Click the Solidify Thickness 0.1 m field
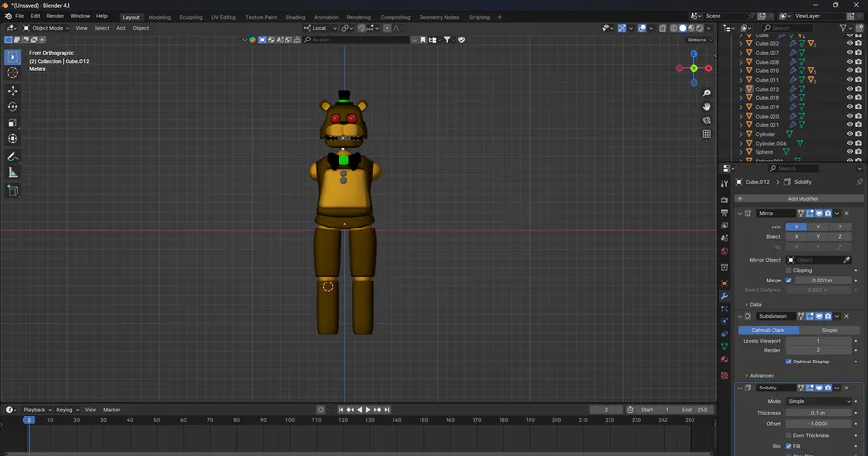 tap(818, 413)
